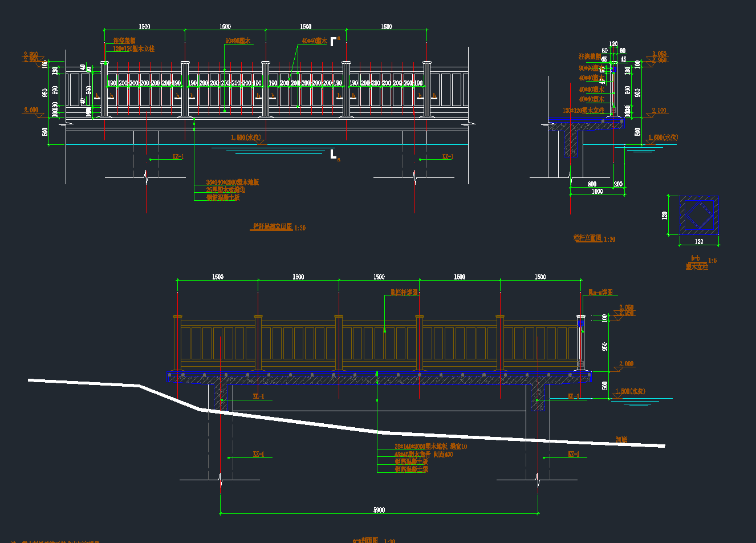Select the 90*90 plastic-wood label in top elevation

pyautogui.click(x=238, y=41)
